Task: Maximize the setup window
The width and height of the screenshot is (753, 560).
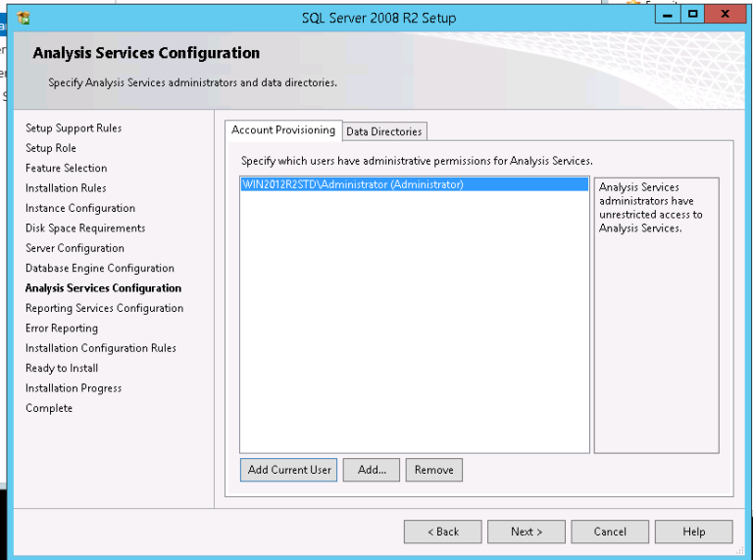Action: tap(692, 15)
